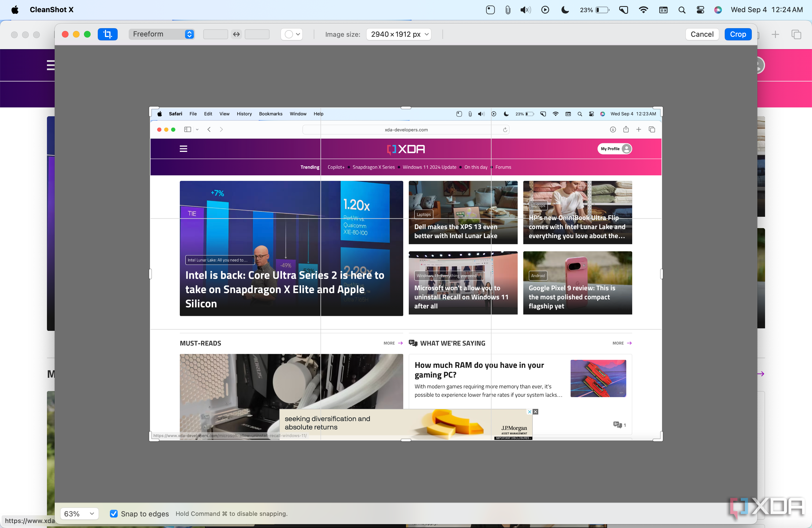Click the Crop button to confirm selection
Image resolution: width=812 pixels, height=528 pixels.
coord(738,34)
